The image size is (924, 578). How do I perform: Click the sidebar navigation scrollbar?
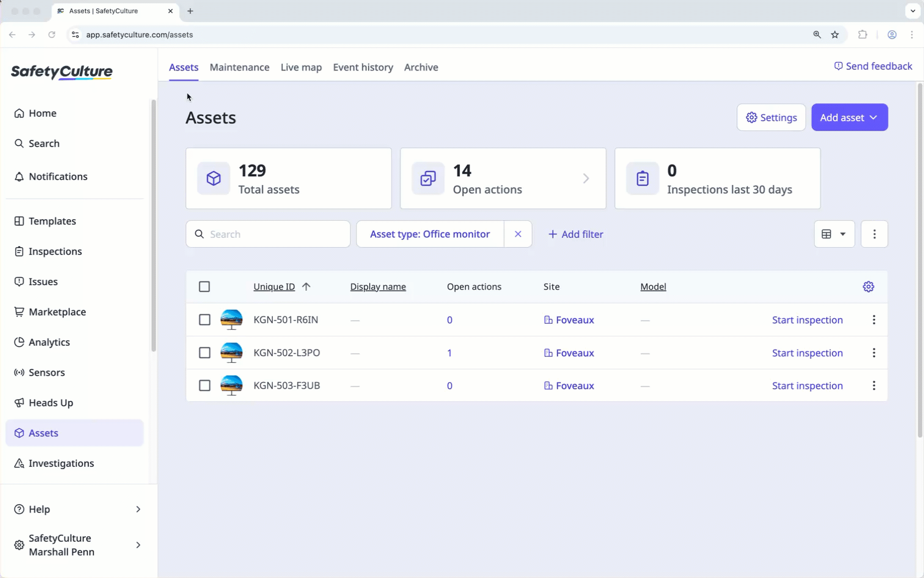[153, 226]
